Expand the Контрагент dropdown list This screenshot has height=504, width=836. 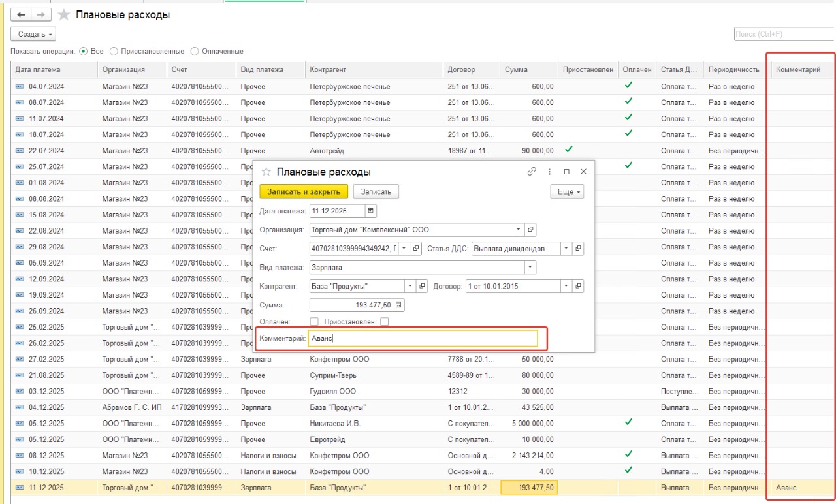click(410, 287)
